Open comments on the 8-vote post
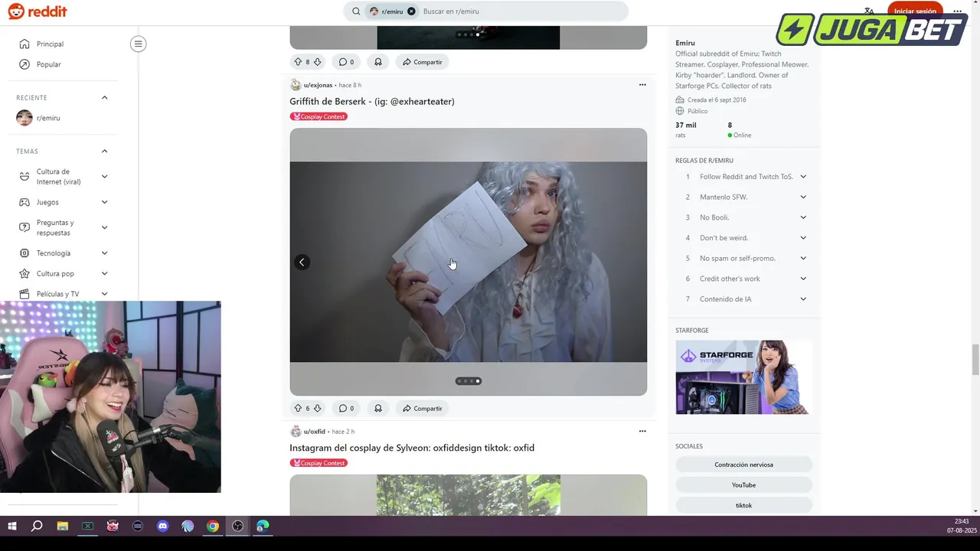Image resolution: width=980 pixels, height=551 pixels. pos(346,62)
